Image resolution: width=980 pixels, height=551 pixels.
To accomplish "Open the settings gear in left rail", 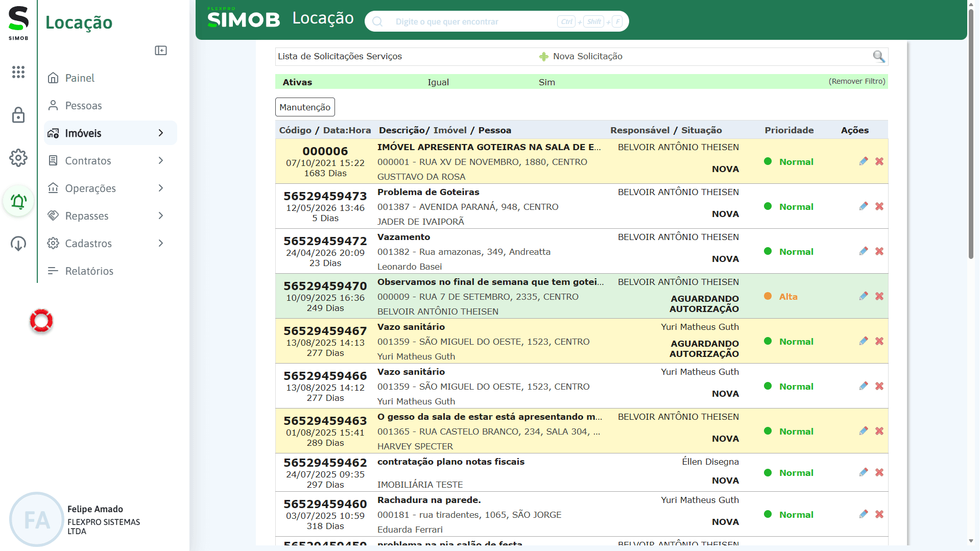I will tap(18, 158).
